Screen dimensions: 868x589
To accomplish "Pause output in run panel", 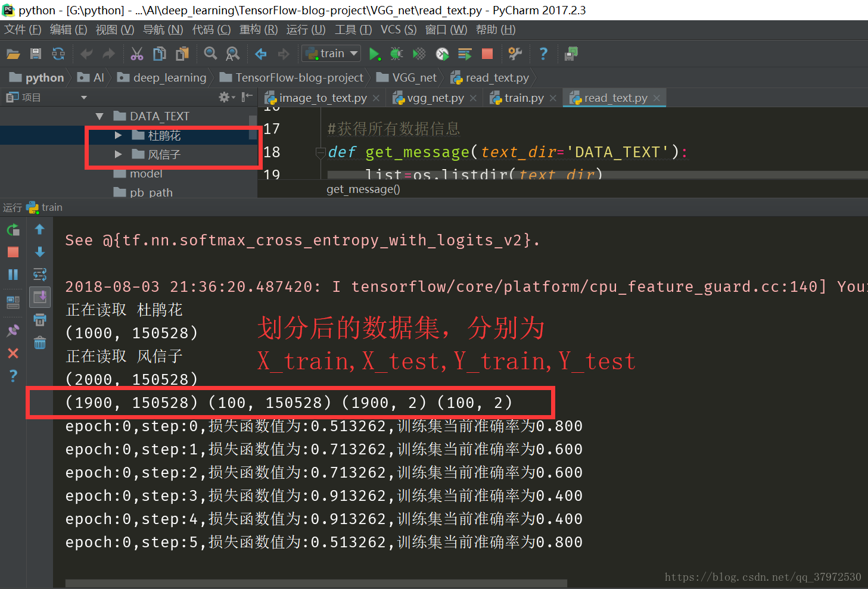I will click(13, 275).
